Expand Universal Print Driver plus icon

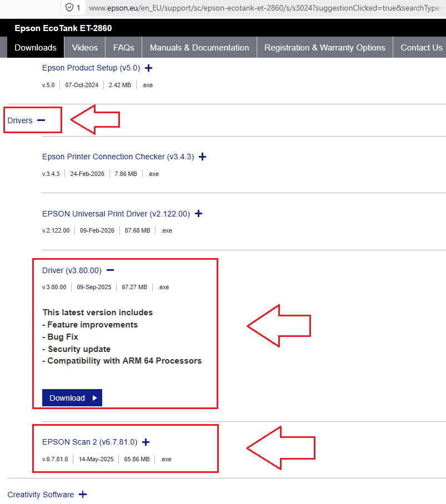[x=199, y=214]
